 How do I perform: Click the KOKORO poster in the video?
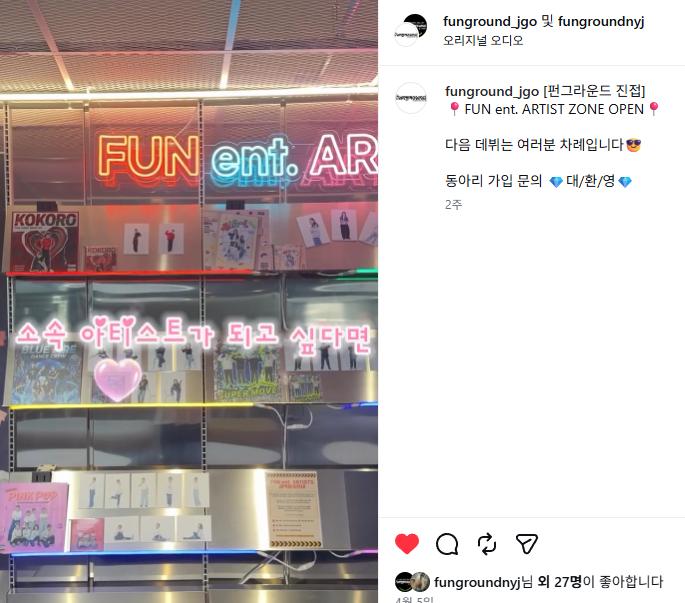coord(45,241)
